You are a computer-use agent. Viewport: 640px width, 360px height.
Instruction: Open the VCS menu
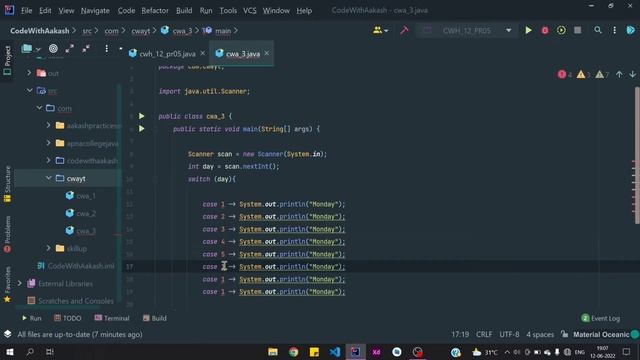point(249,11)
